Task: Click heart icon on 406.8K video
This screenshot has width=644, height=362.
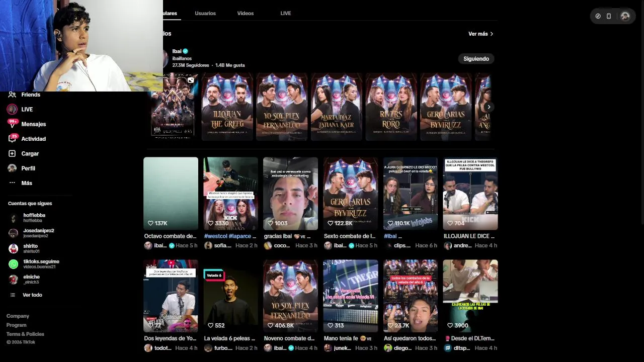Action: [270, 325]
